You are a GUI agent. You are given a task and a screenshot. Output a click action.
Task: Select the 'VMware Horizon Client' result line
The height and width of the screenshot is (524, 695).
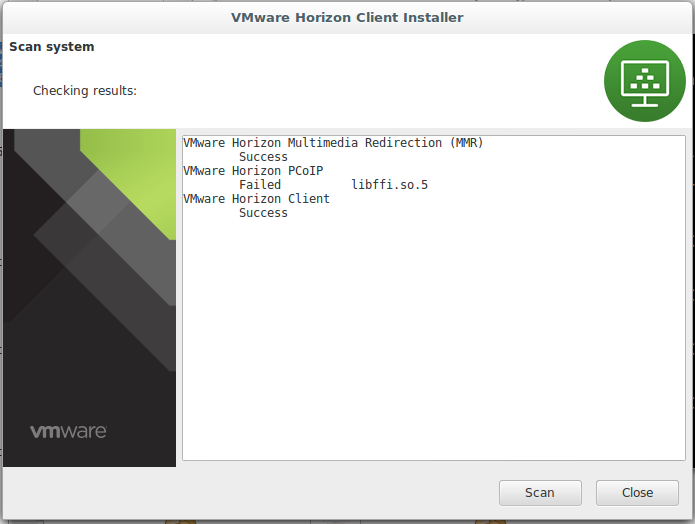[256, 199]
